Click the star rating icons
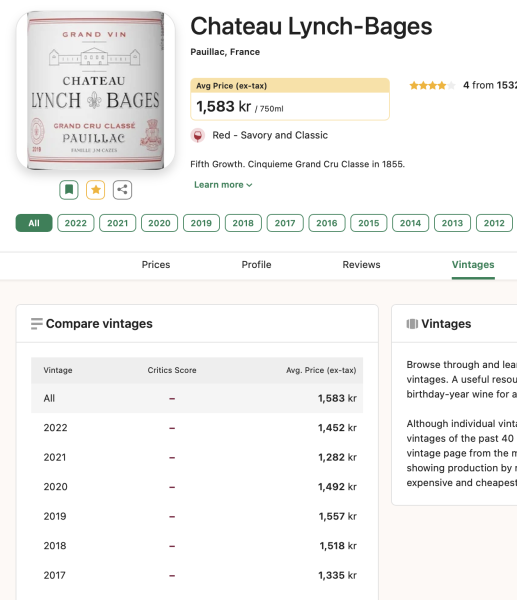 [x=432, y=85]
